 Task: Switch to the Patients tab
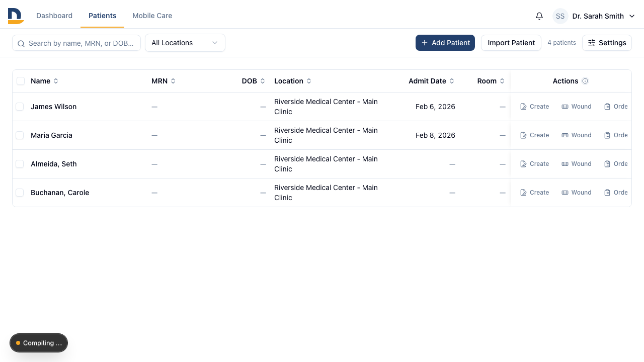click(102, 16)
